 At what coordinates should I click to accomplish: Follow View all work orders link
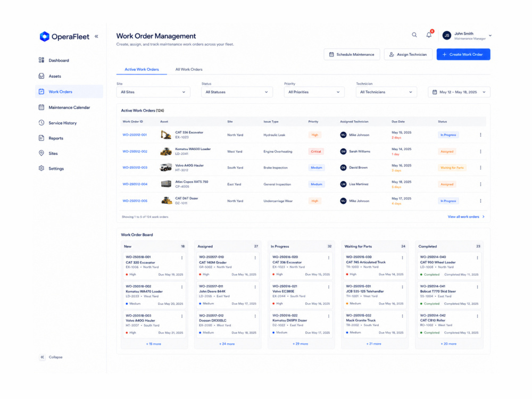coord(466,217)
